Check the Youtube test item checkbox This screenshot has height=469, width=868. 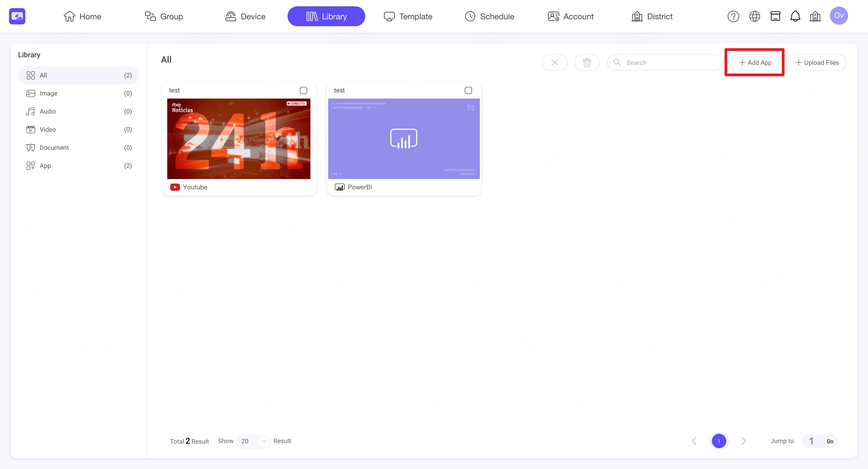[303, 90]
